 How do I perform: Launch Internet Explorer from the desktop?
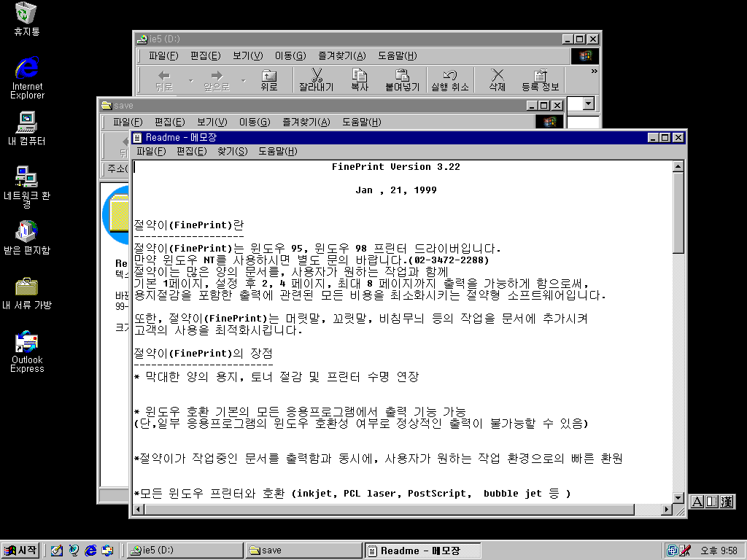pyautogui.click(x=27, y=77)
